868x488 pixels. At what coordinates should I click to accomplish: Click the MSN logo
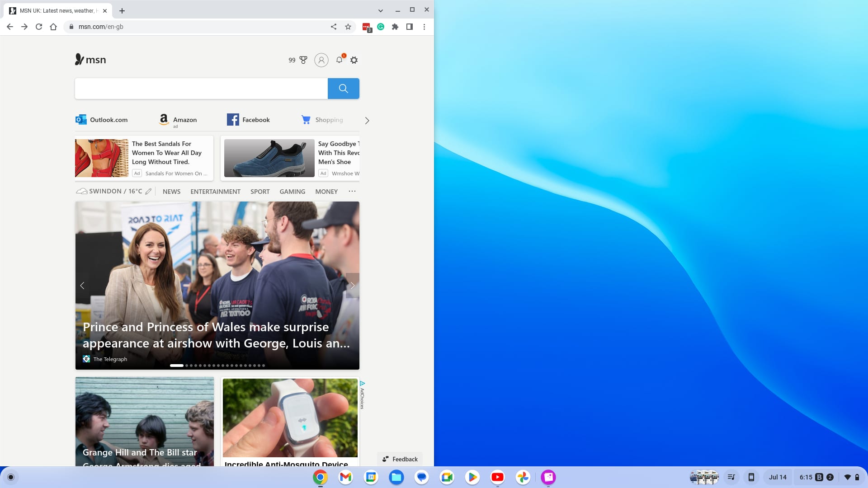point(90,60)
